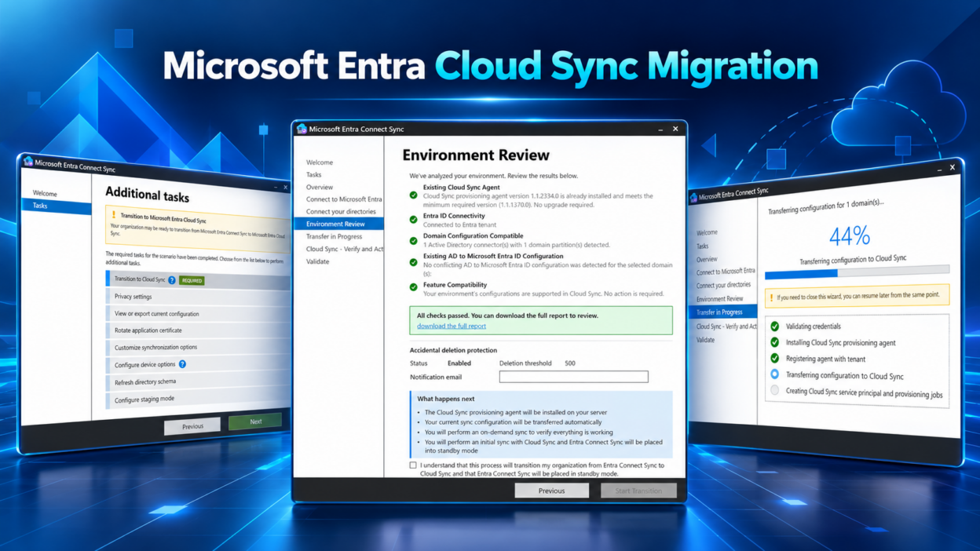
Task: Click green Next button in left window
Action: click(x=255, y=421)
